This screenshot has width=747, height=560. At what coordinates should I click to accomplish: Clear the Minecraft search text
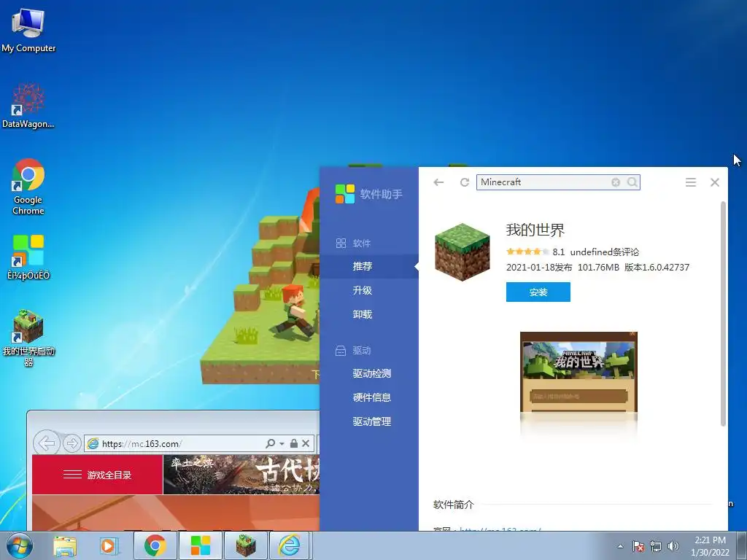pyautogui.click(x=616, y=182)
